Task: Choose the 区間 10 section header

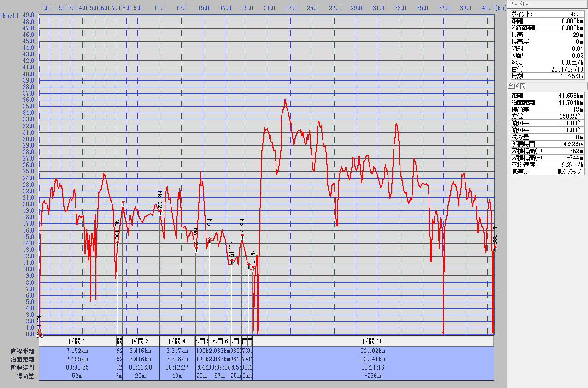Action: [373, 341]
